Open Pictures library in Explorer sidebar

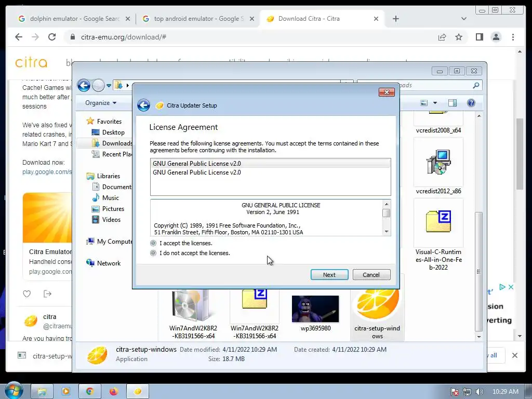109,209
